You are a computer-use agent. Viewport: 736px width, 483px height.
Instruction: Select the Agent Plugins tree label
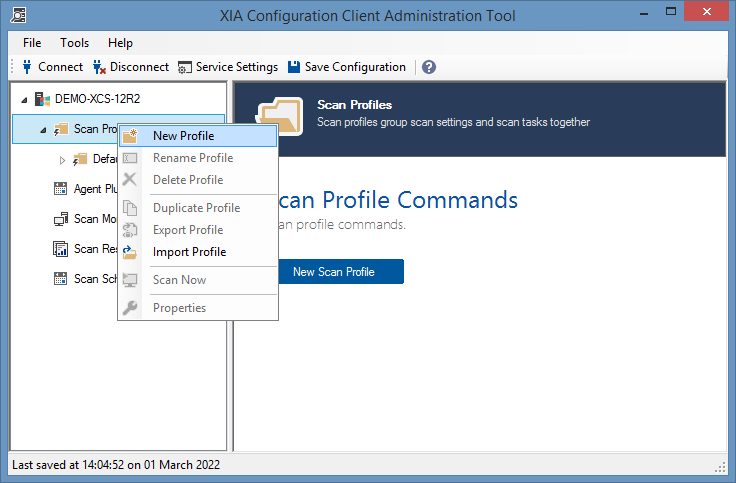pos(95,189)
